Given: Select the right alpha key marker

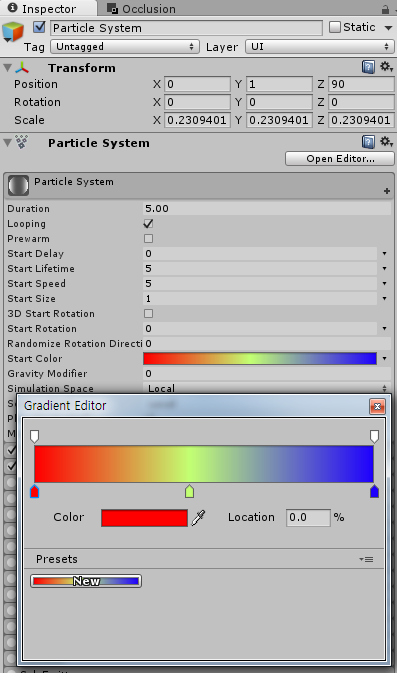Looking at the screenshot, I should click(374, 437).
